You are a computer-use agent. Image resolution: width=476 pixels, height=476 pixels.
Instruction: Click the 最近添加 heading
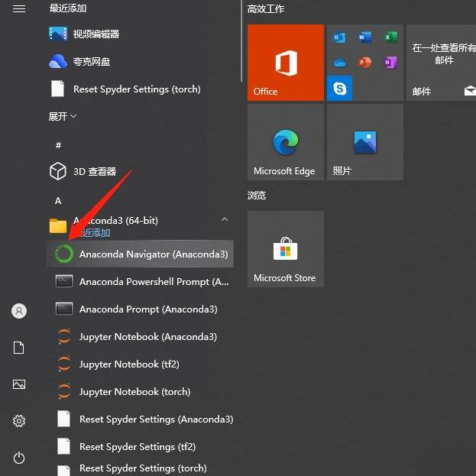point(68,8)
